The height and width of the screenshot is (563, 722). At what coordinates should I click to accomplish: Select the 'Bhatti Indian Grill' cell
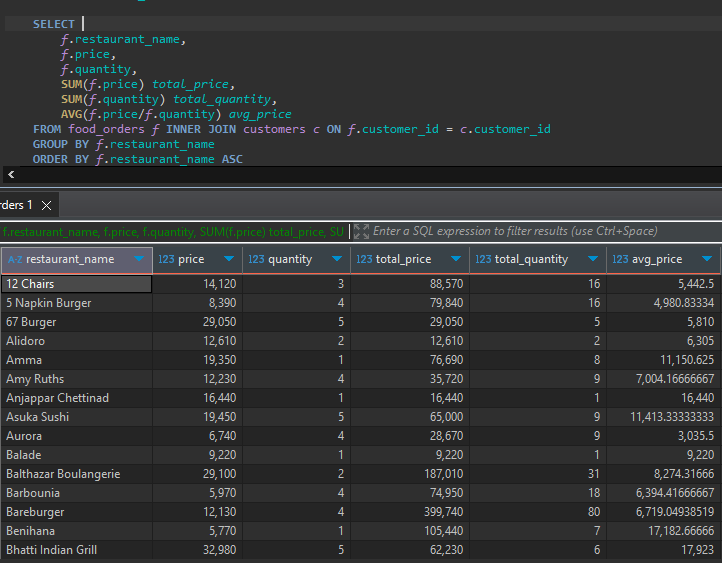pos(76,550)
